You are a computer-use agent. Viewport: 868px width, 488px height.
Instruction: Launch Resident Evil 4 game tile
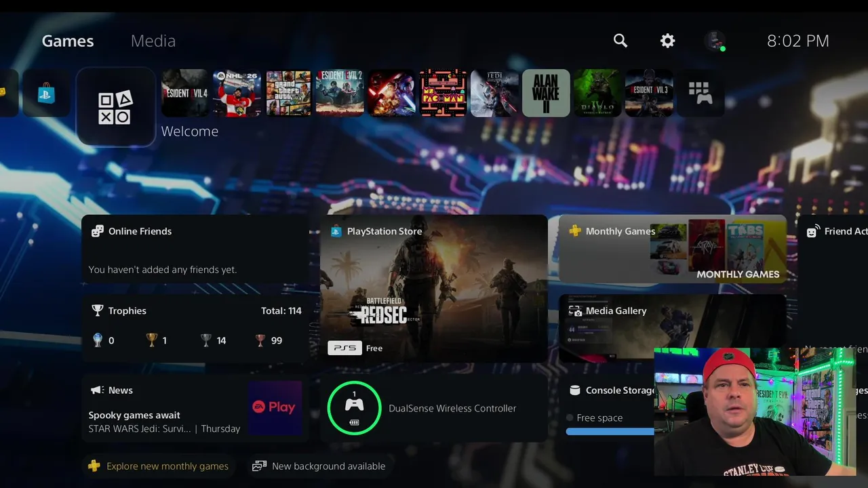[185, 93]
